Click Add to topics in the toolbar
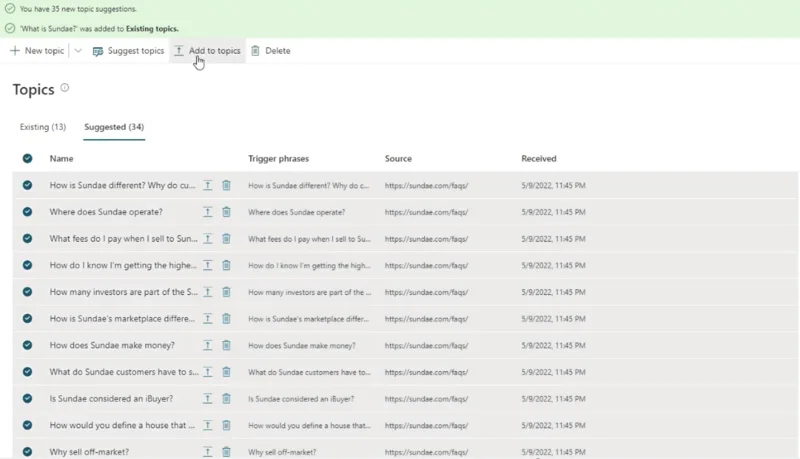 pyautogui.click(x=207, y=50)
